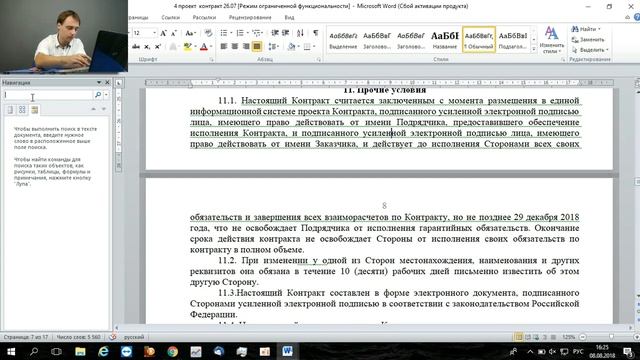Click navigation search input field
640x360 pixels.
[48, 95]
